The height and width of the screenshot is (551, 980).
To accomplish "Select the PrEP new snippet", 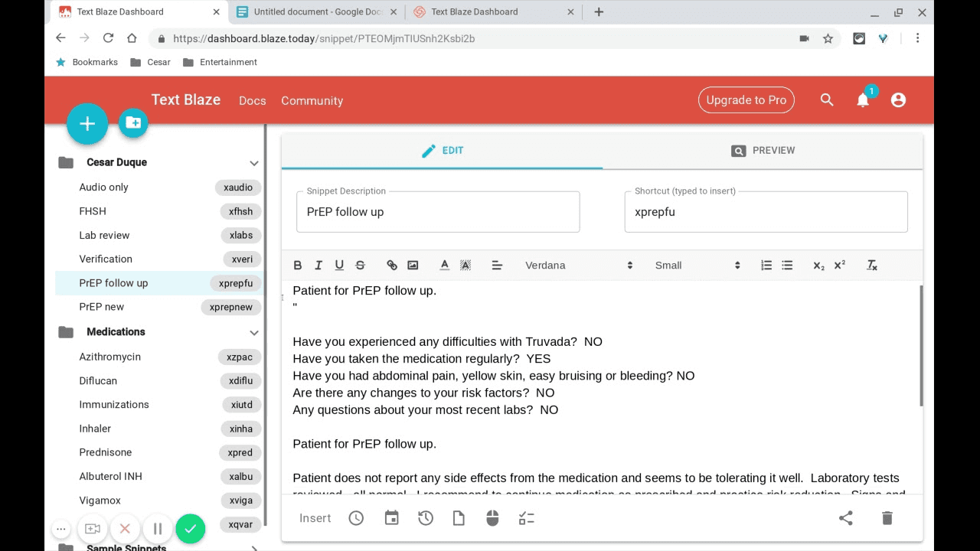I will click(159, 307).
